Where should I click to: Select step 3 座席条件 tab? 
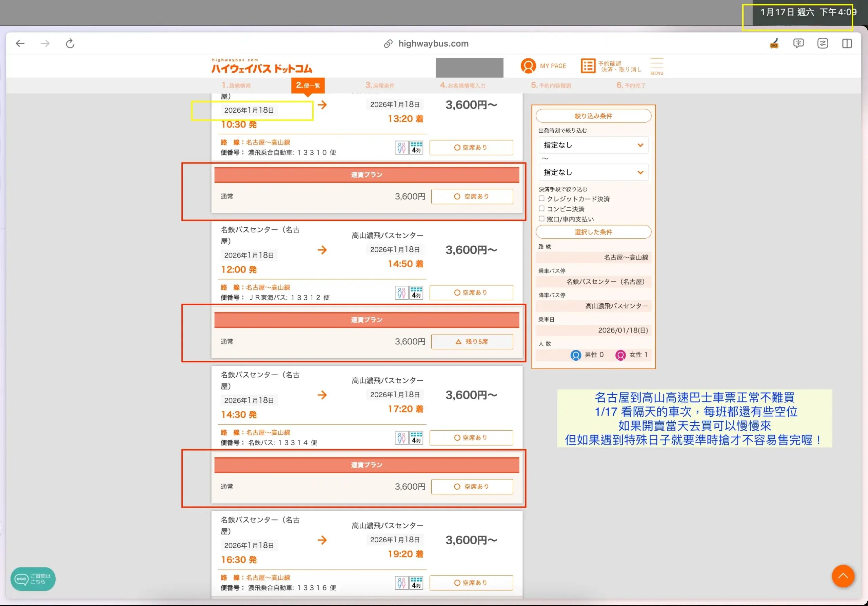click(379, 86)
